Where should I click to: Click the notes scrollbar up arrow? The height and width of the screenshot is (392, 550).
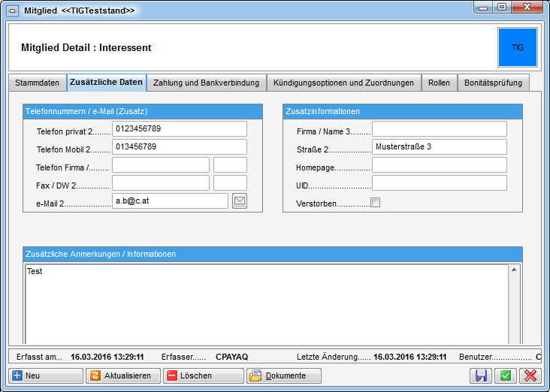click(x=514, y=270)
